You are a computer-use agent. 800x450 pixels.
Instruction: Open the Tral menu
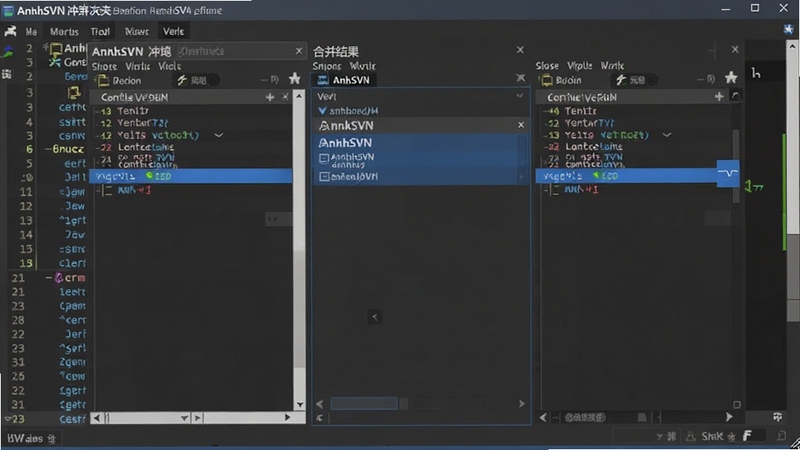[x=100, y=32]
